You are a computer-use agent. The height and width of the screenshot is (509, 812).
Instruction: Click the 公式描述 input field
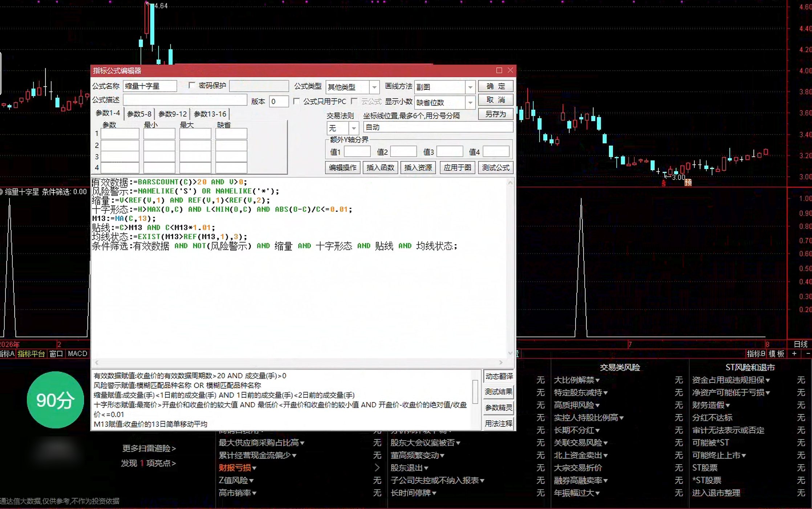pos(185,100)
